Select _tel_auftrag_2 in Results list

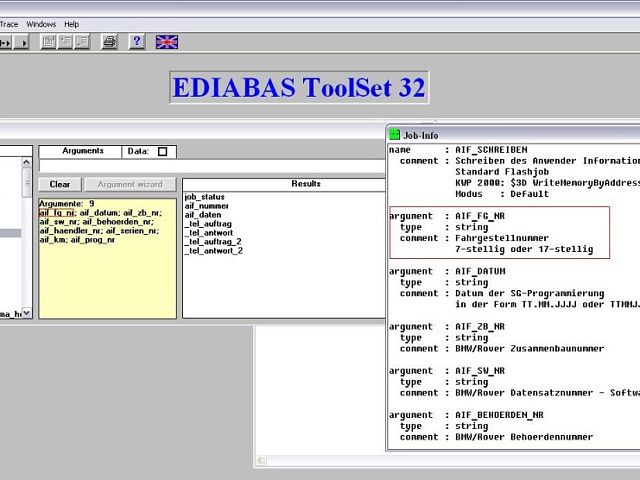[x=213, y=242]
